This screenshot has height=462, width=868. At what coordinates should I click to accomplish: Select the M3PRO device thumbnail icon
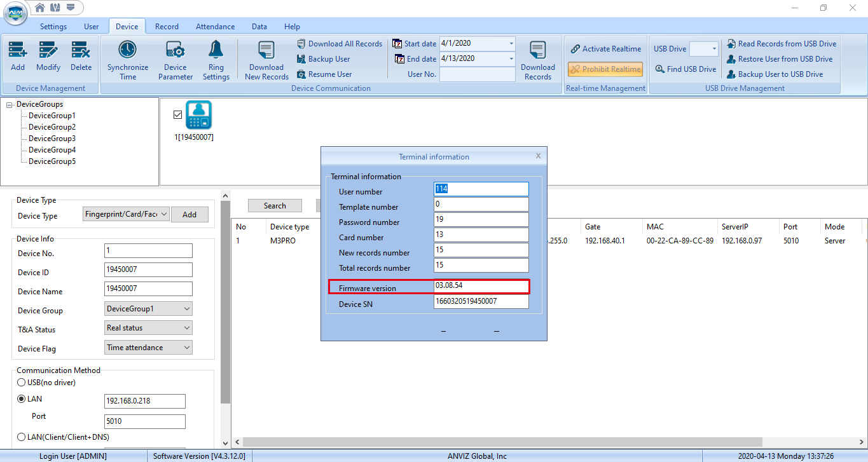point(198,115)
